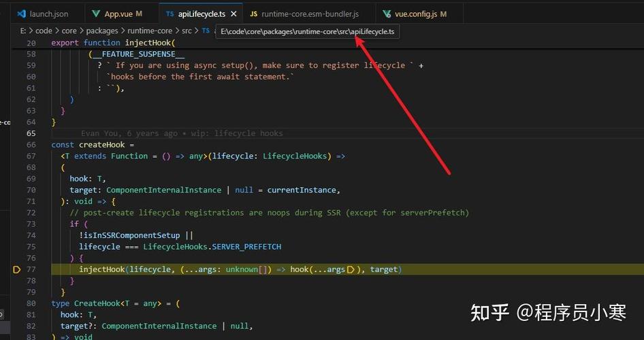
Task: Click the VS Code icon on launch.json tab
Action: (x=21, y=14)
